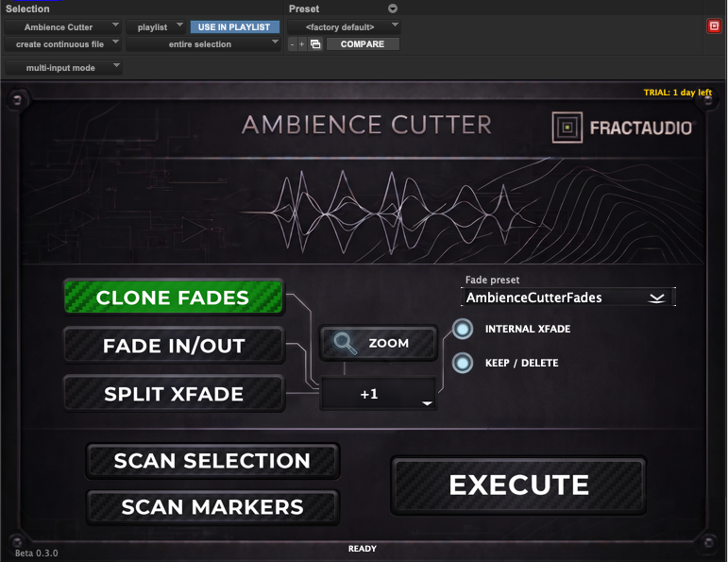Click the minus preset button
This screenshot has width=728, height=562.
point(292,44)
